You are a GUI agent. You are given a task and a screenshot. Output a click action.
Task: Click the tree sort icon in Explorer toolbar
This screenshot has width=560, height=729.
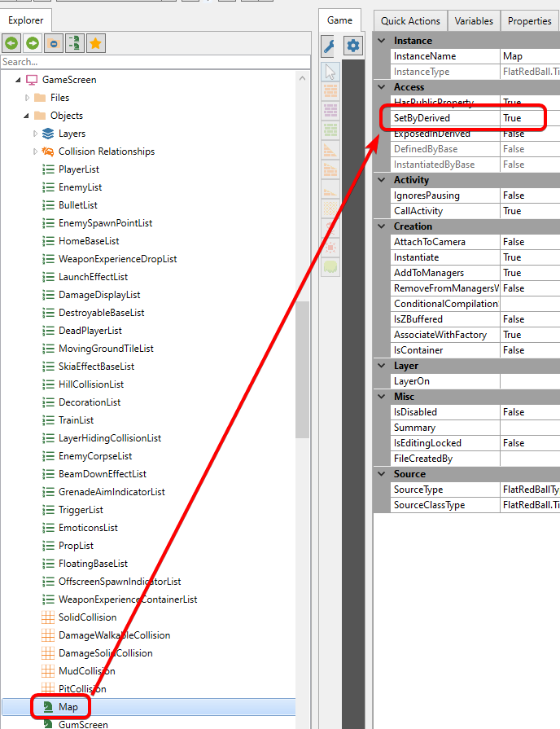(x=75, y=44)
